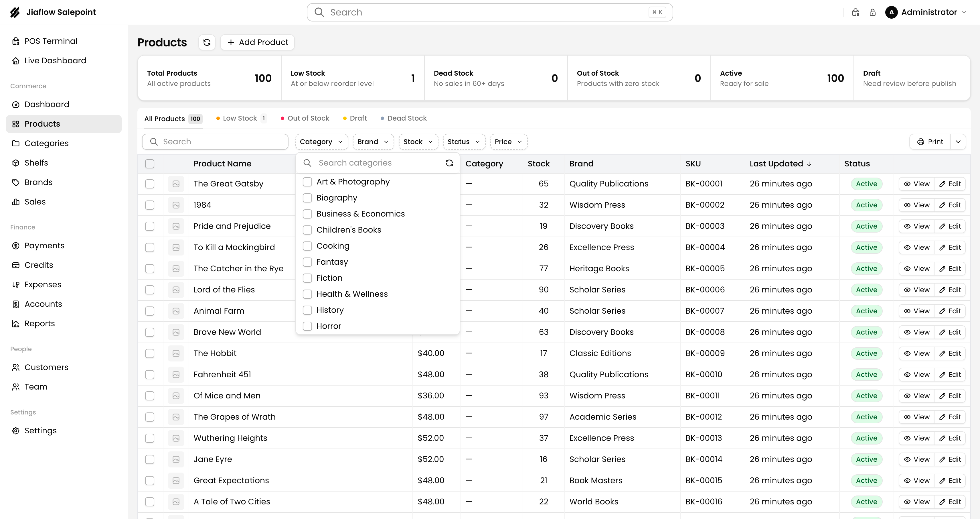The width and height of the screenshot is (980, 519).
Task: Open the POS Terminal sidebar icon
Action: click(x=15, y=41)
